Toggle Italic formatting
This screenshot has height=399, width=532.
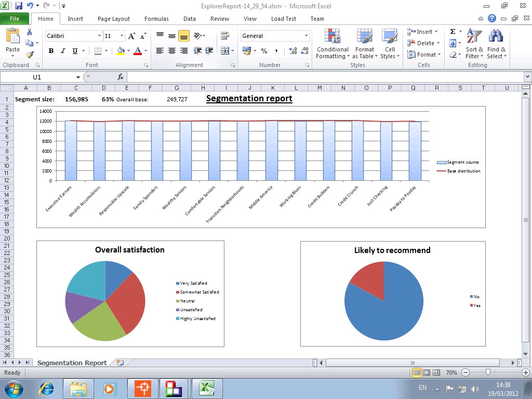63,51
